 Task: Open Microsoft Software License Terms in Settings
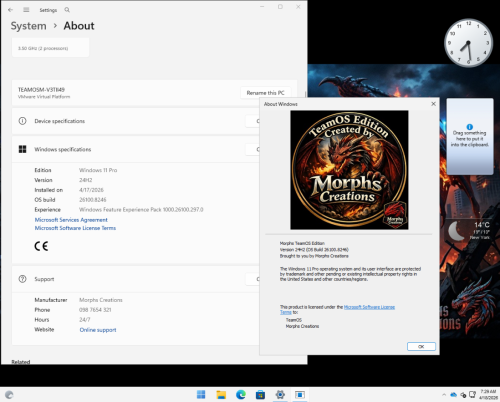(75, 228)
